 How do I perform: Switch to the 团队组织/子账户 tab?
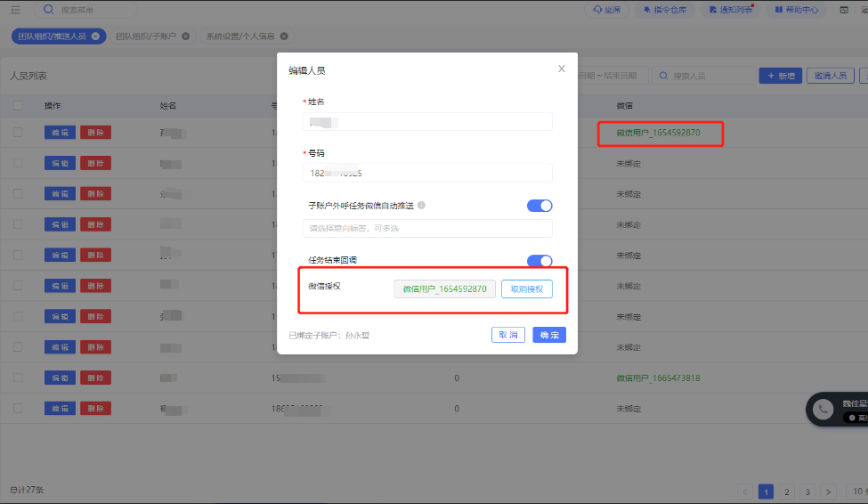[x=145, y=37]
